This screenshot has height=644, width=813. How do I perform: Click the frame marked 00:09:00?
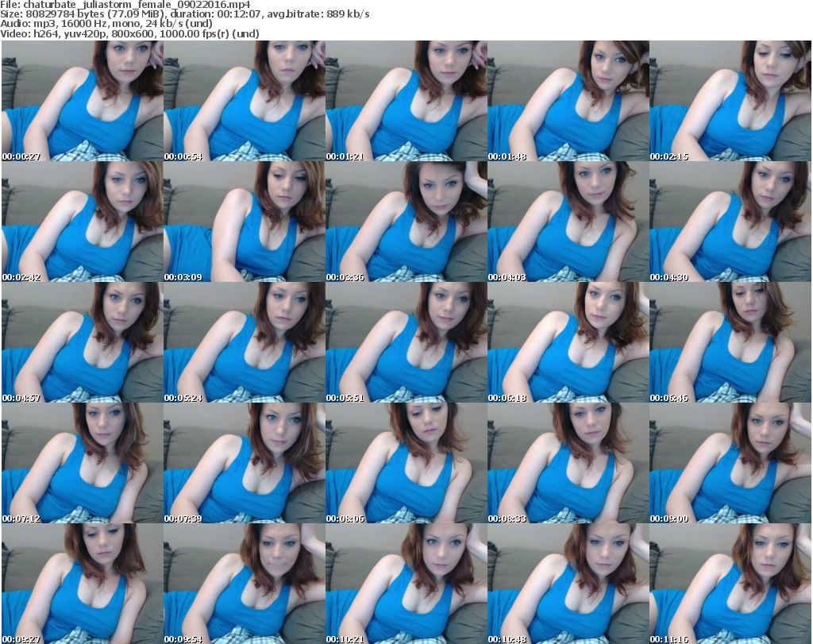(730, 463)
